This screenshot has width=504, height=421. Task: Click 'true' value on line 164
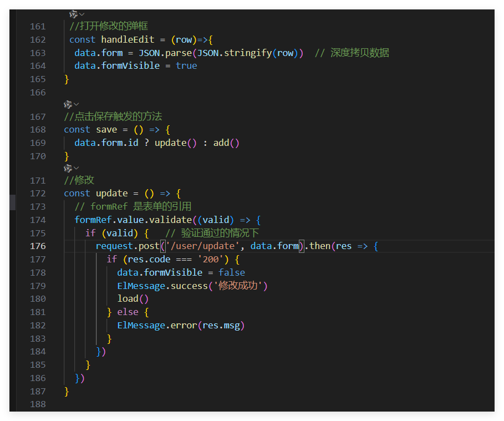(x=186, y=66)
